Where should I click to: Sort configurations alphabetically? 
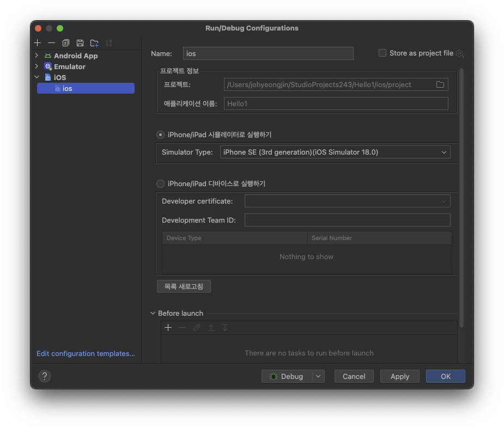pos(108,42)
